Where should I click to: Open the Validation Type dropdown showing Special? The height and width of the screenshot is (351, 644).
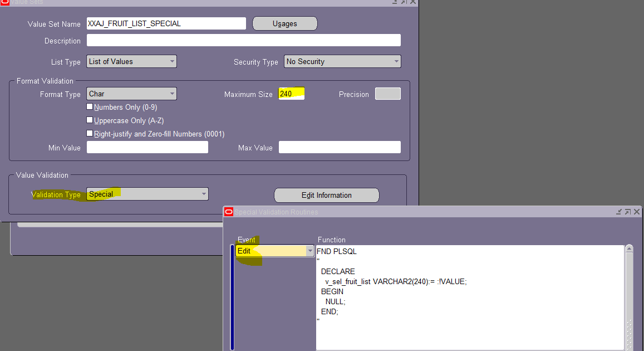pos(203,194)
